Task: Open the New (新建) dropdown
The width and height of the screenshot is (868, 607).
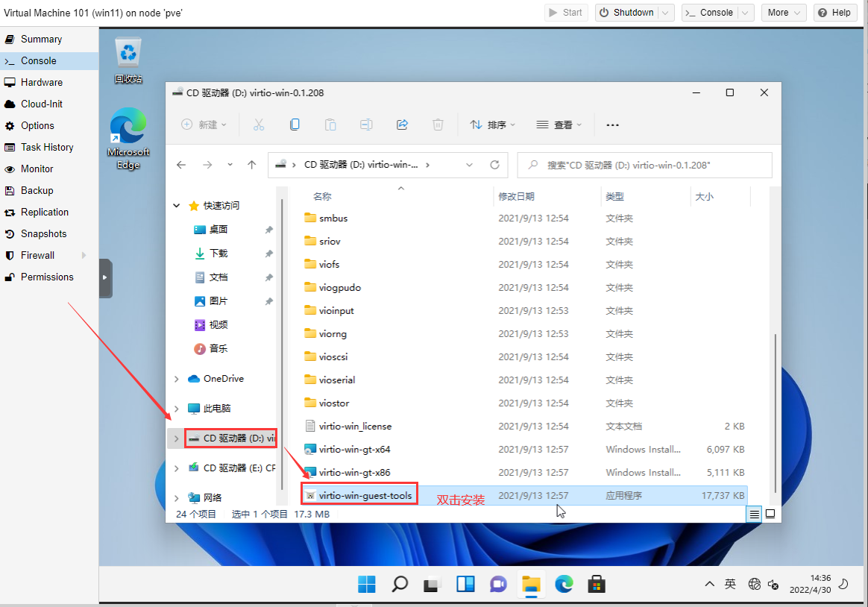Action: tap(204, 125)
